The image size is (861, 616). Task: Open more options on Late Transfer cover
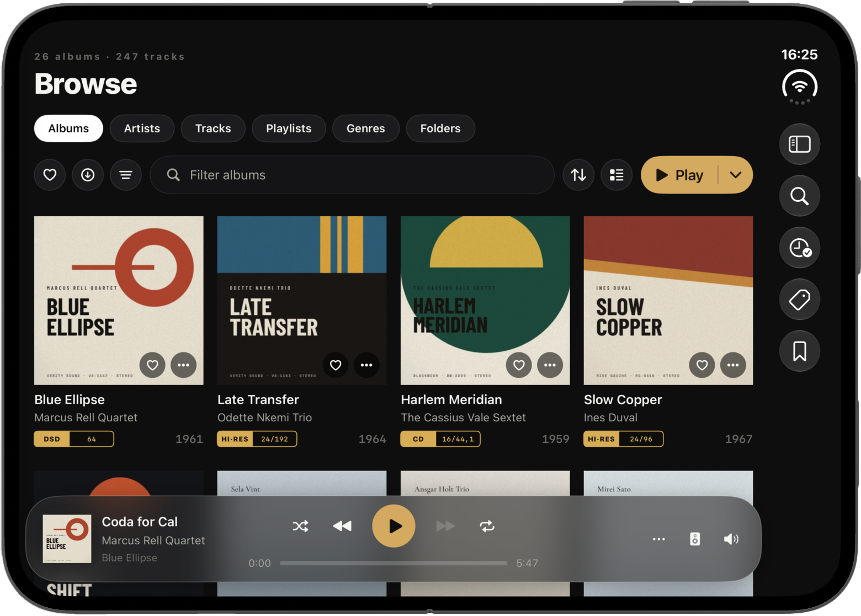[366, 365]
